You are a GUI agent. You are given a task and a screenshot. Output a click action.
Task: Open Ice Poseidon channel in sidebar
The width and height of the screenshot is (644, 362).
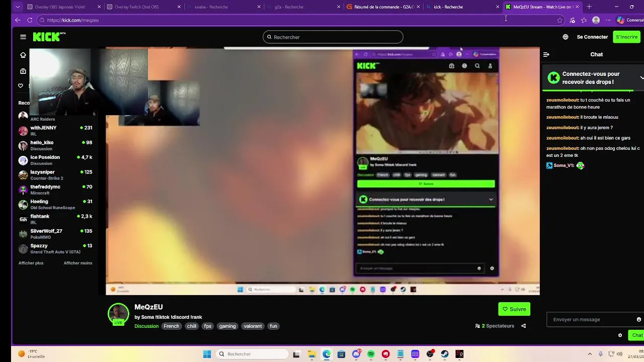[55, 160]
